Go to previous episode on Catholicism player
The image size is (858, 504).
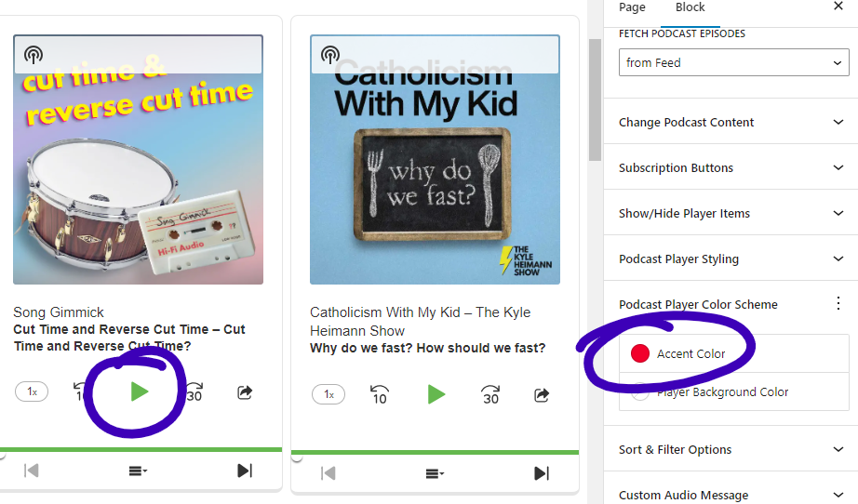tap(328, 472)
